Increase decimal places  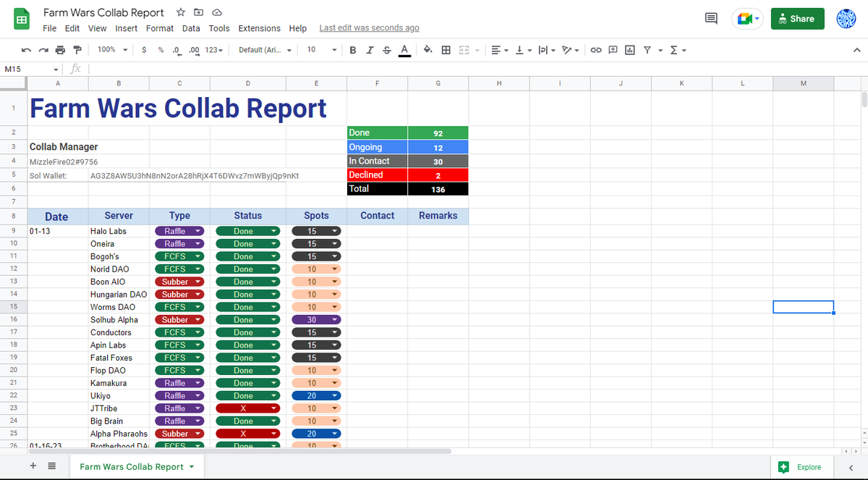[194, 50]
